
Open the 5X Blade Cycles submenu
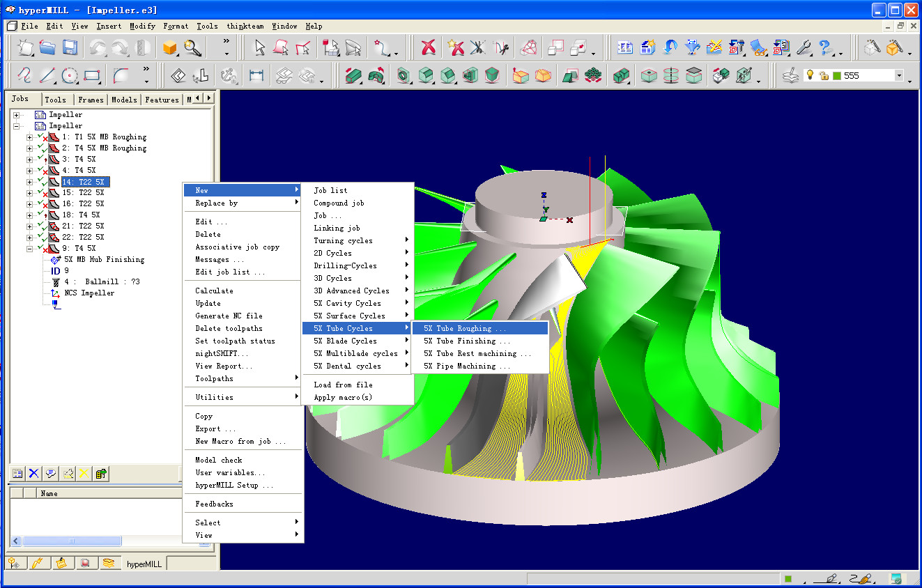[x=358, y=341]
